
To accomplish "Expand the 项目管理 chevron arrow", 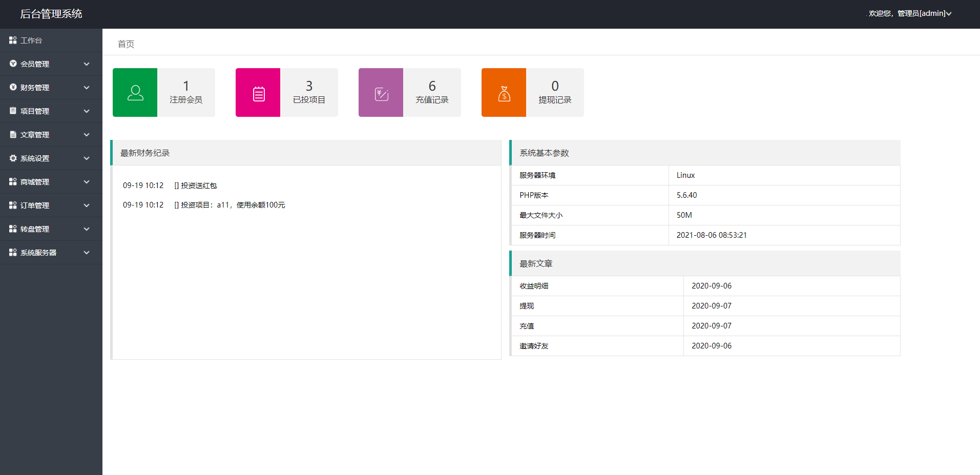I will (x=87, y=111).
